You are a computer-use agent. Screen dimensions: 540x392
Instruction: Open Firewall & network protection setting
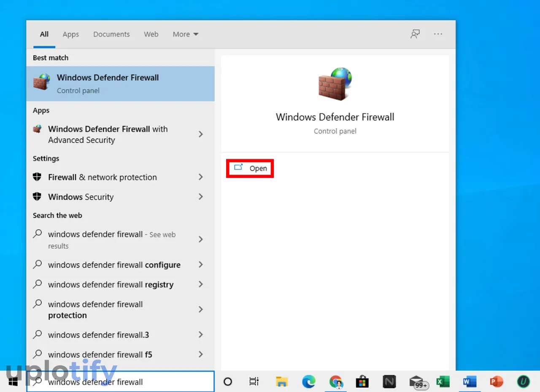coord(103,177)
